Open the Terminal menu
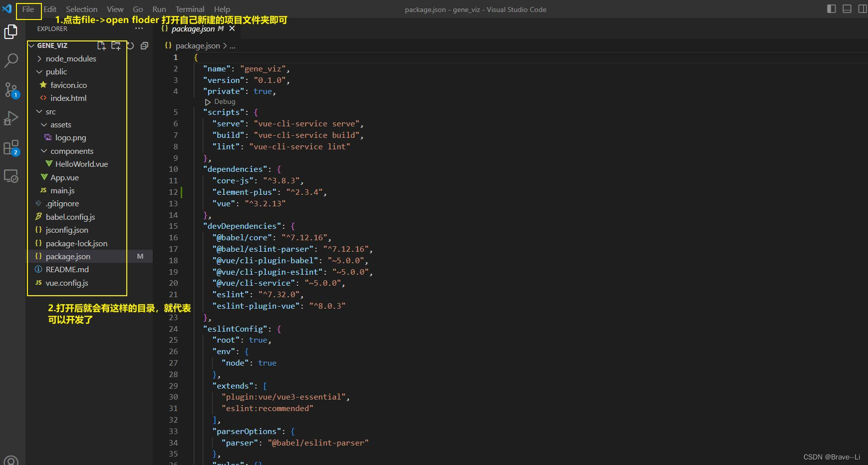The height and width of the screenshot is (465, 868). click(190, 9)
